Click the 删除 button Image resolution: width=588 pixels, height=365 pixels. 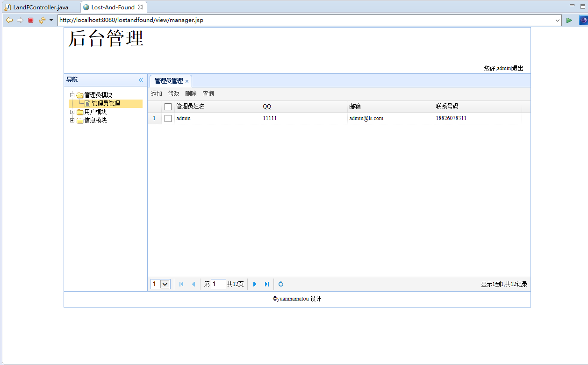[191, 93]
